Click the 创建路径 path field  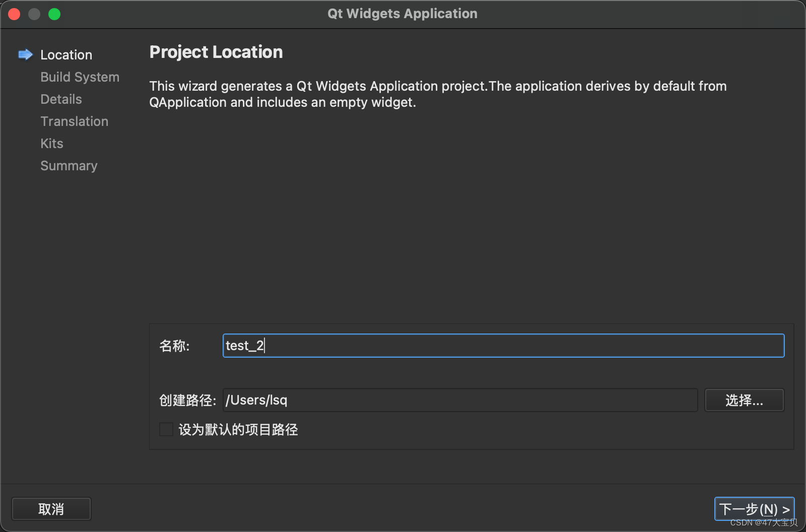[x=460, y=400]
